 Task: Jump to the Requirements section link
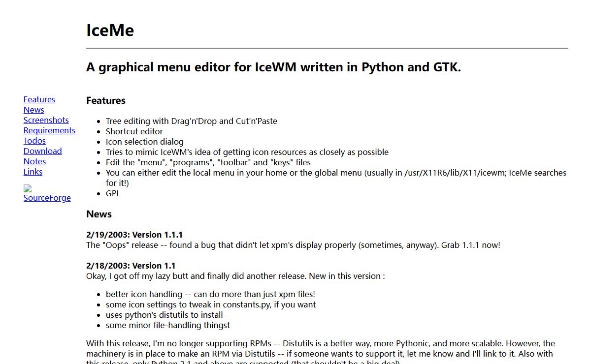coord(49,130)
